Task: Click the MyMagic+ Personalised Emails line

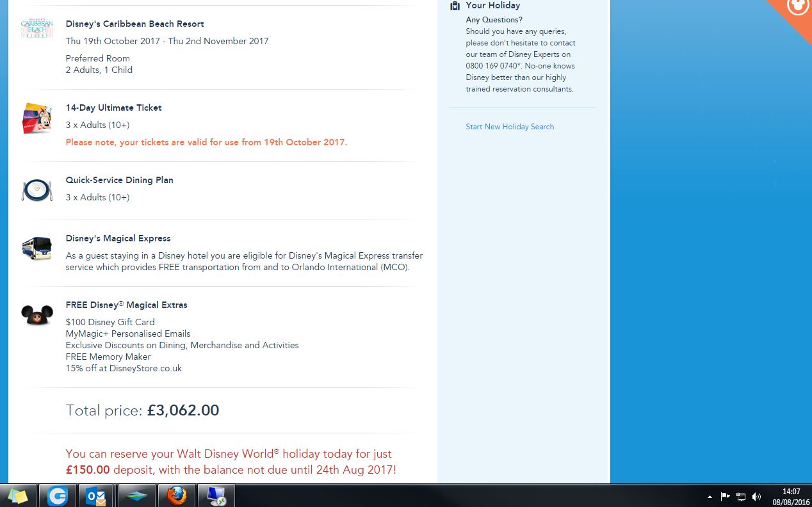Action: pos(128,334)
